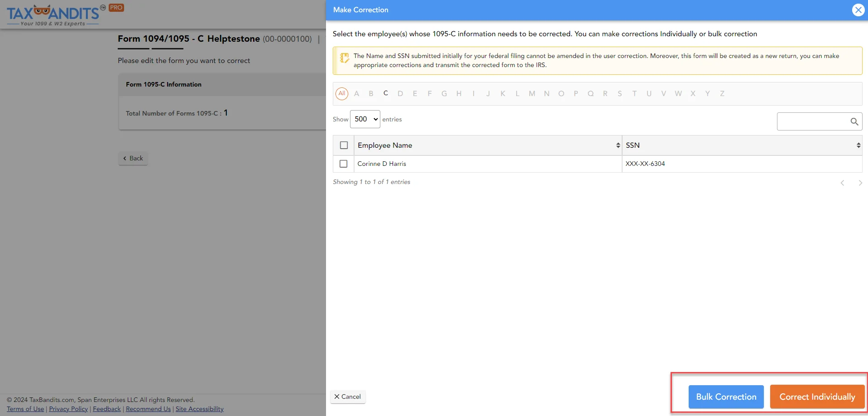Sort by SSN column arrows
Screen dimensions: 868x416
(858, 145)
